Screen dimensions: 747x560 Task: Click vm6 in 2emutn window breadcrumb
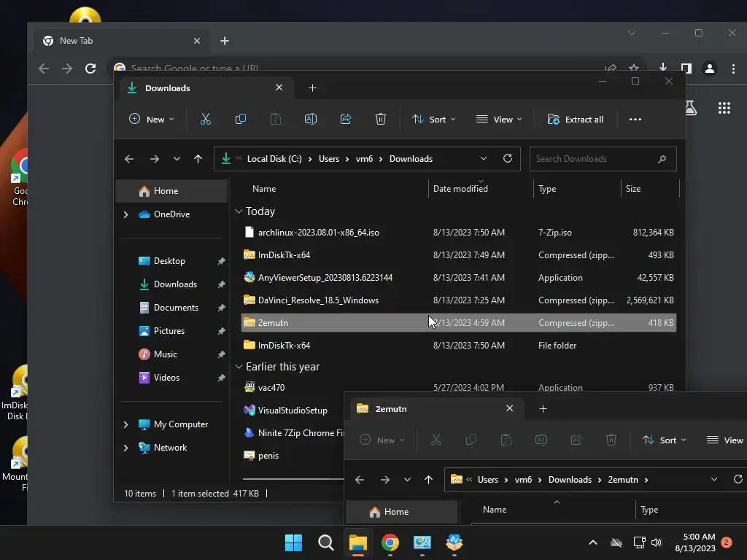(523, 480)
